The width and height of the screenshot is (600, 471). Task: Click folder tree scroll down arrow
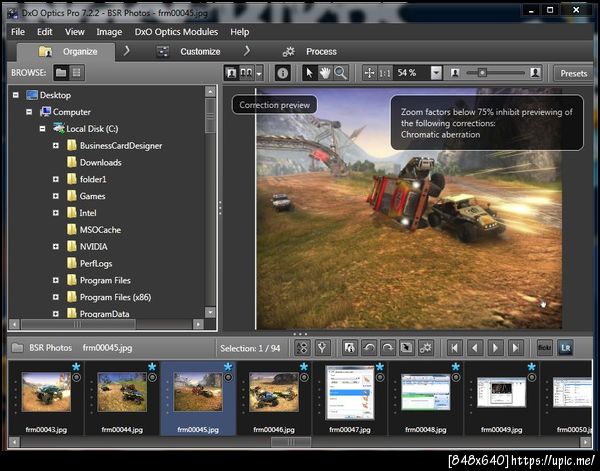pos(210,313)
